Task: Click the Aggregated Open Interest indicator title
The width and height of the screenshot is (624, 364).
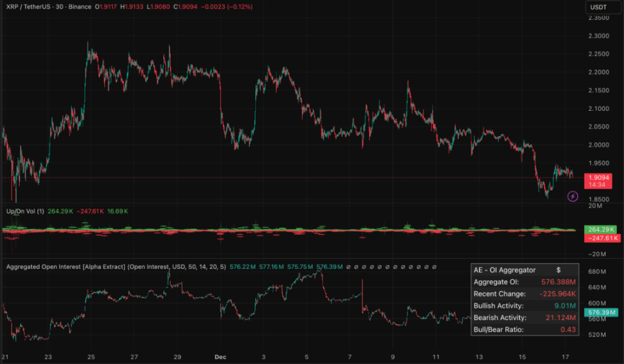Action: pos(116,267)
